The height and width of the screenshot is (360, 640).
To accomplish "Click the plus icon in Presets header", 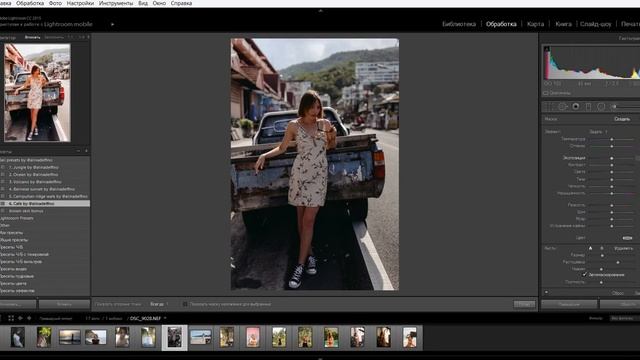I will click(x=87, y=151).
